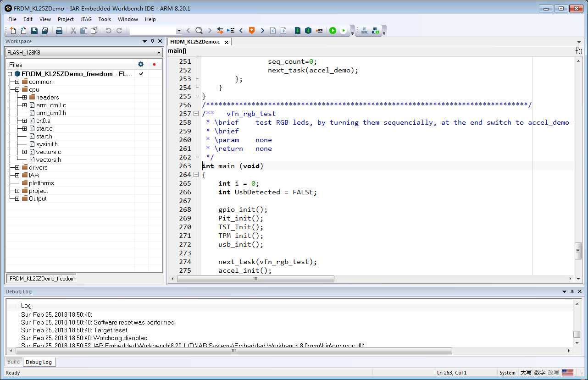
Task: Collapse the comment block at line 257
Action: coord(196,114)
